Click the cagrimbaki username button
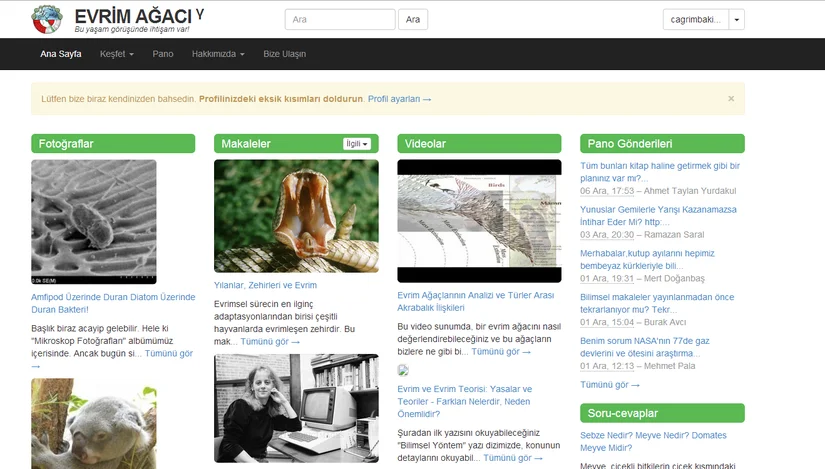This screenshot has height=469, width=825. 695,20
